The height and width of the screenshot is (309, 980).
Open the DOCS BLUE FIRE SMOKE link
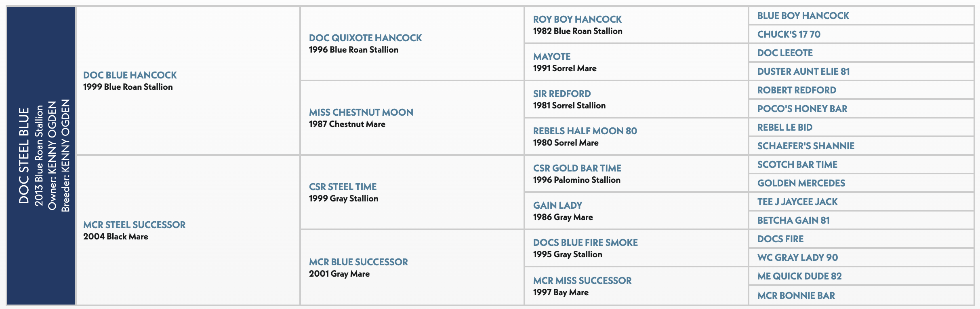click(x=585, y=243)
